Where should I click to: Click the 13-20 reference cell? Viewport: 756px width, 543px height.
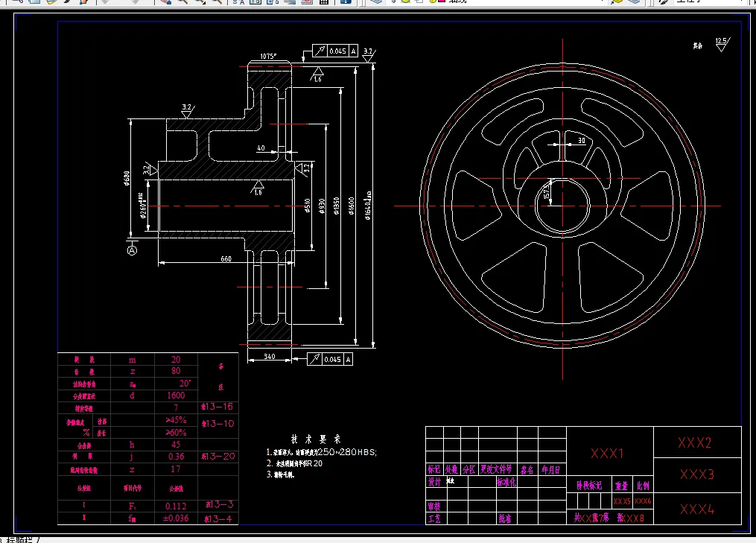pyautogui.click(x=218, y=456)
